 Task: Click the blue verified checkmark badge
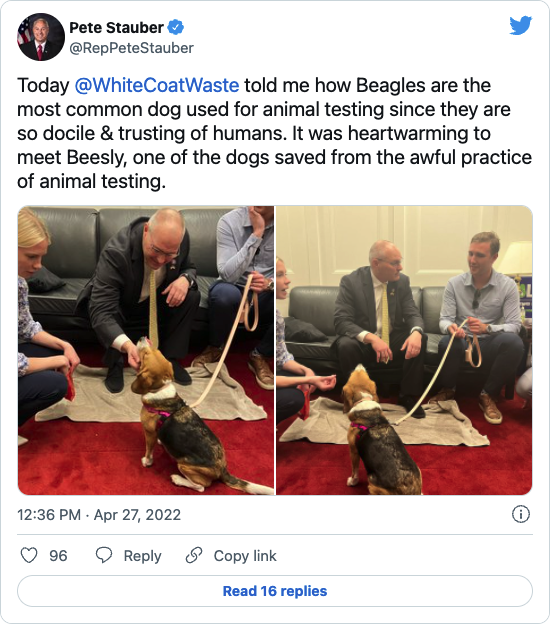(x=176, y=27)
